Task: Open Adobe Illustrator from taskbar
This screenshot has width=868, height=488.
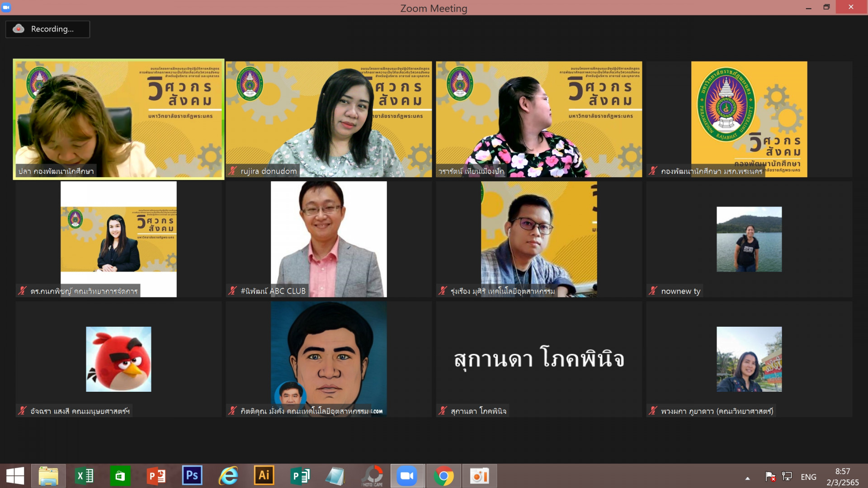Action: point(264,476)
